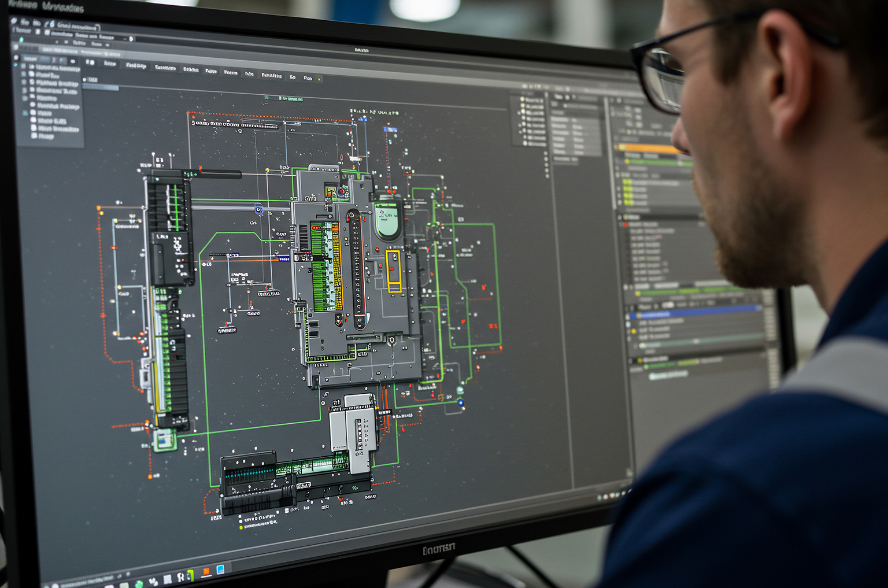Open the second tab in the canvas tab strip
The image size is (888, 588).
tap(110, 63)
